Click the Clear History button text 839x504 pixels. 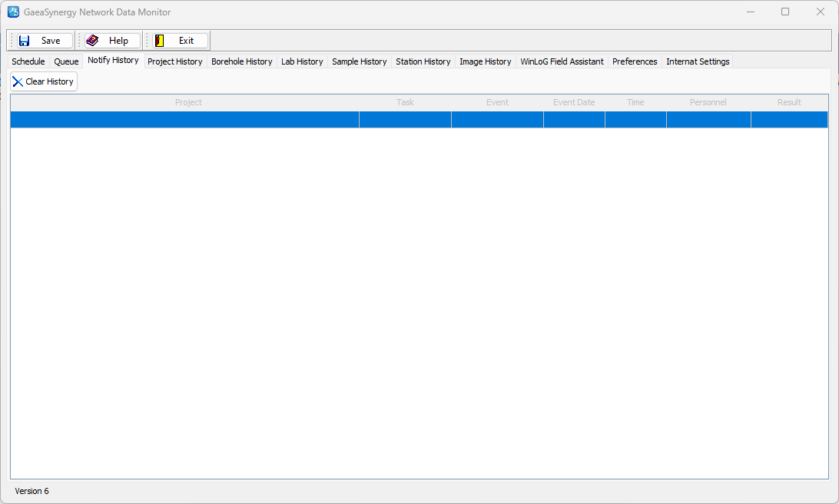click(49, 82)
